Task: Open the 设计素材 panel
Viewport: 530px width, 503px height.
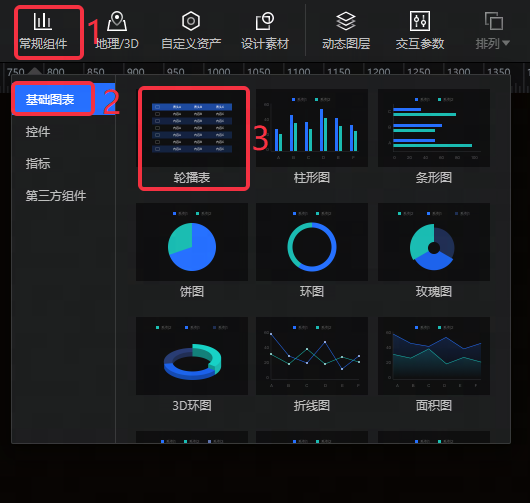Action: coord(265,31)
